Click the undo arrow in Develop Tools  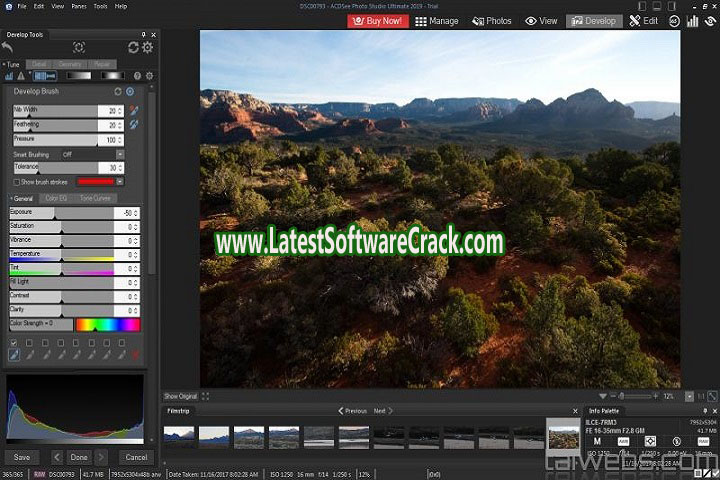7,47
